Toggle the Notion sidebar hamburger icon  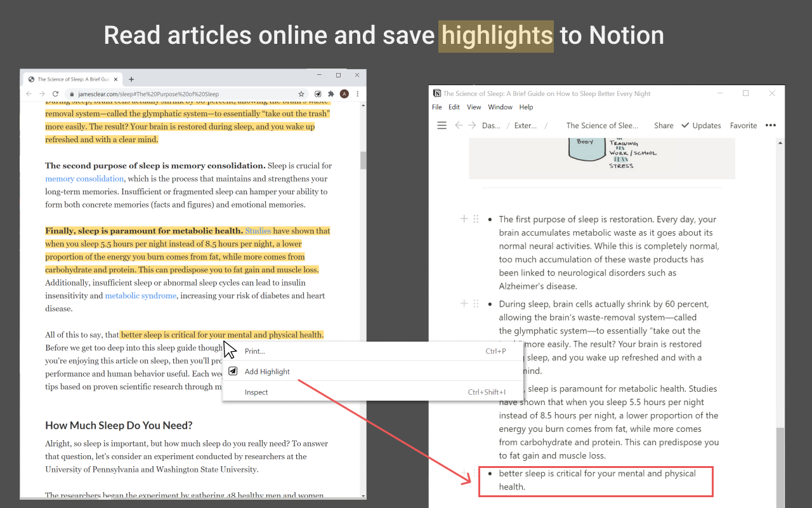pyautogui.click(x=442, y=125)
